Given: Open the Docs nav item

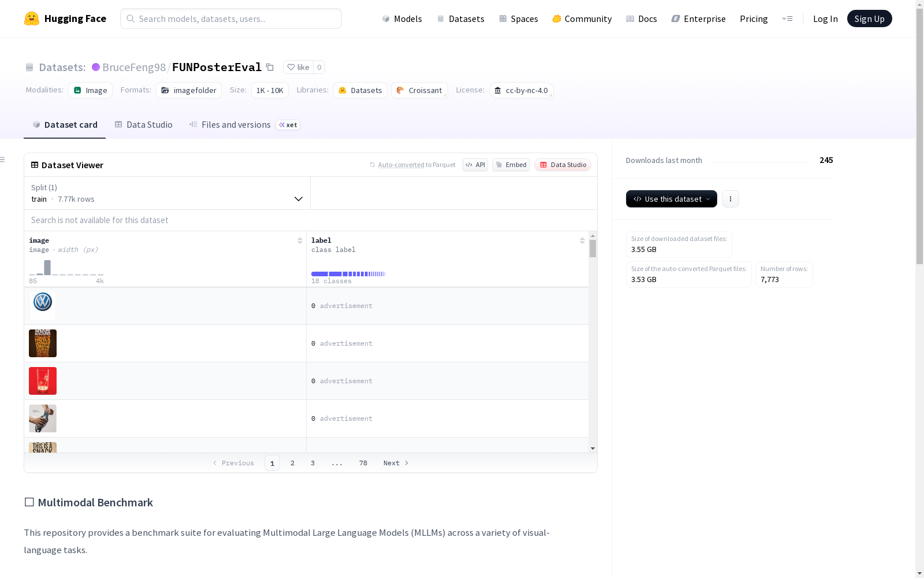Looking at the screenshot, I should point(642,18).
